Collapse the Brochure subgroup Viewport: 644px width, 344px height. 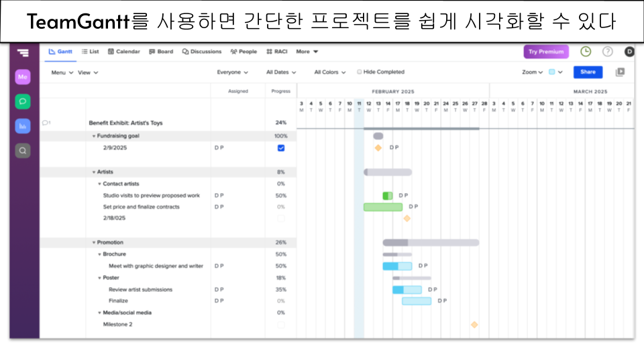[99, 255]
